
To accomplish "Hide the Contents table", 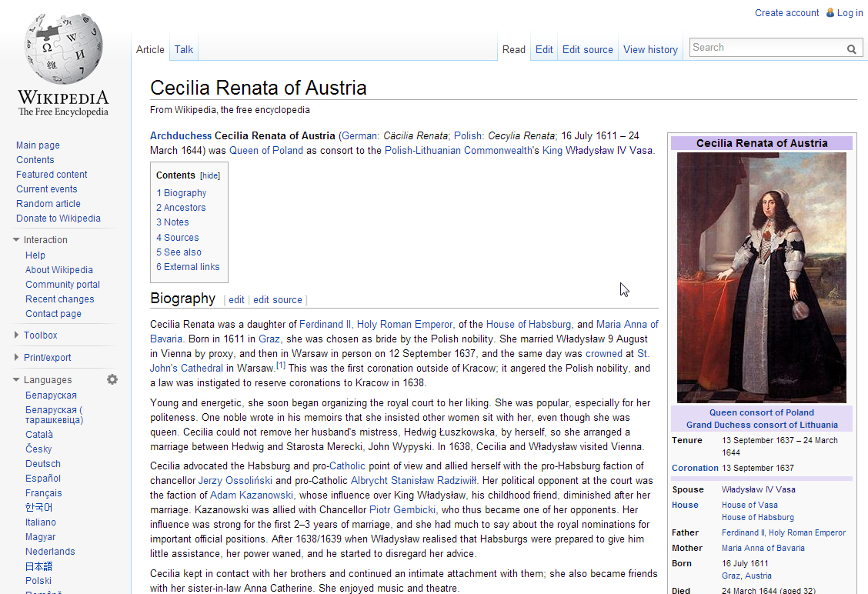I will [210, 175].
